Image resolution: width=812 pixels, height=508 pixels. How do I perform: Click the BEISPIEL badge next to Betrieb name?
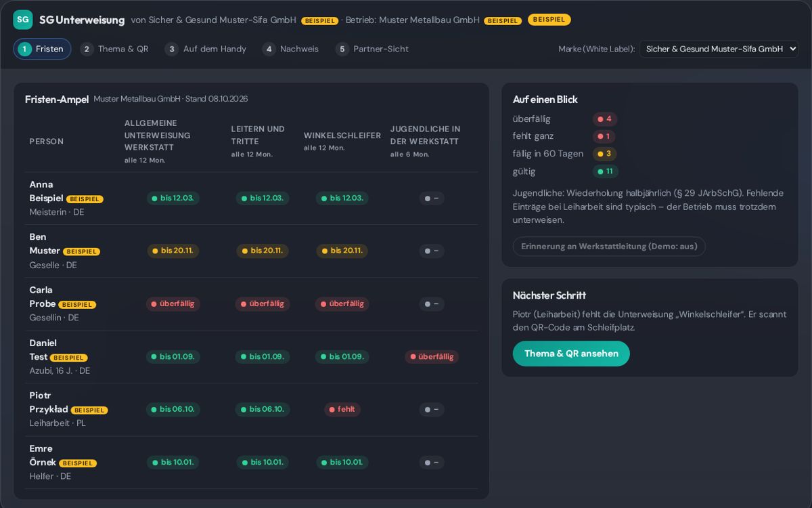pyautogui.click(x=503, y=21)
